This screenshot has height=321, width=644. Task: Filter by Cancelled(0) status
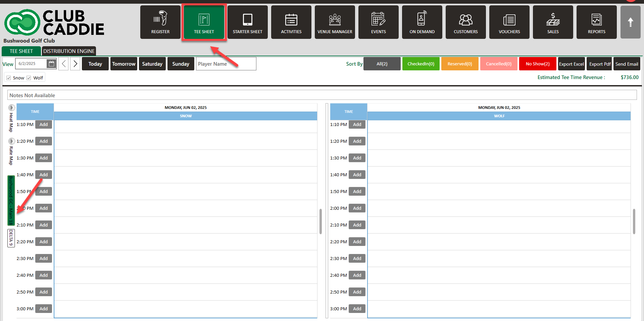(499, 64)
